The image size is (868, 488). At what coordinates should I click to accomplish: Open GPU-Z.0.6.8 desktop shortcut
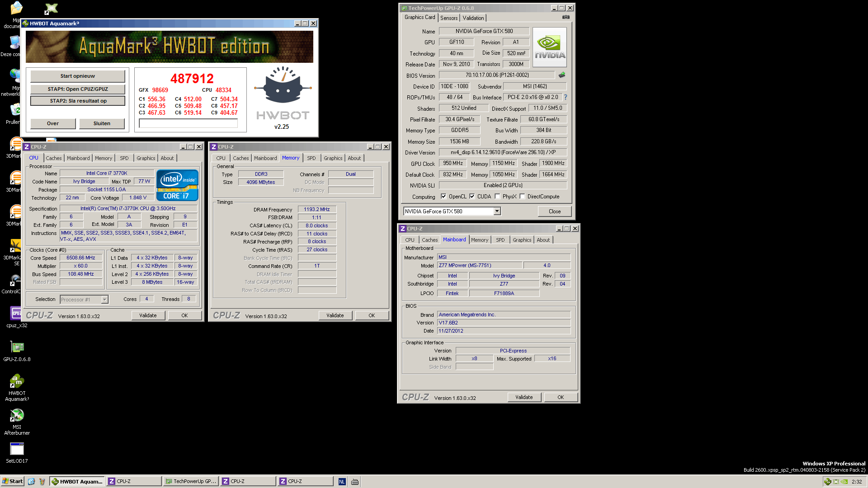(x=17, y=347)
